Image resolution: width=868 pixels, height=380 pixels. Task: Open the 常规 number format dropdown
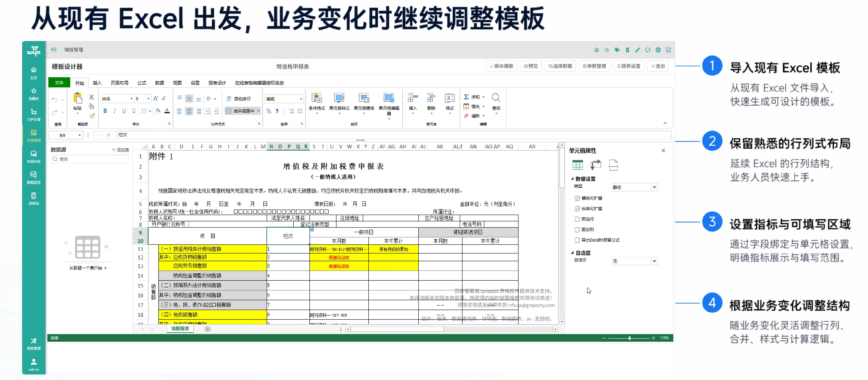(301, 99)
